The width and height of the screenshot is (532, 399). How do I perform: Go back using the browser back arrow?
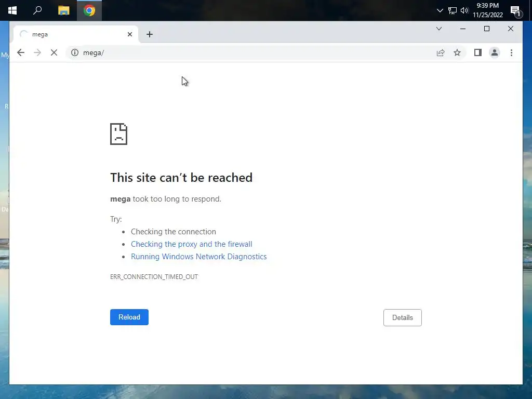[21, 52]
